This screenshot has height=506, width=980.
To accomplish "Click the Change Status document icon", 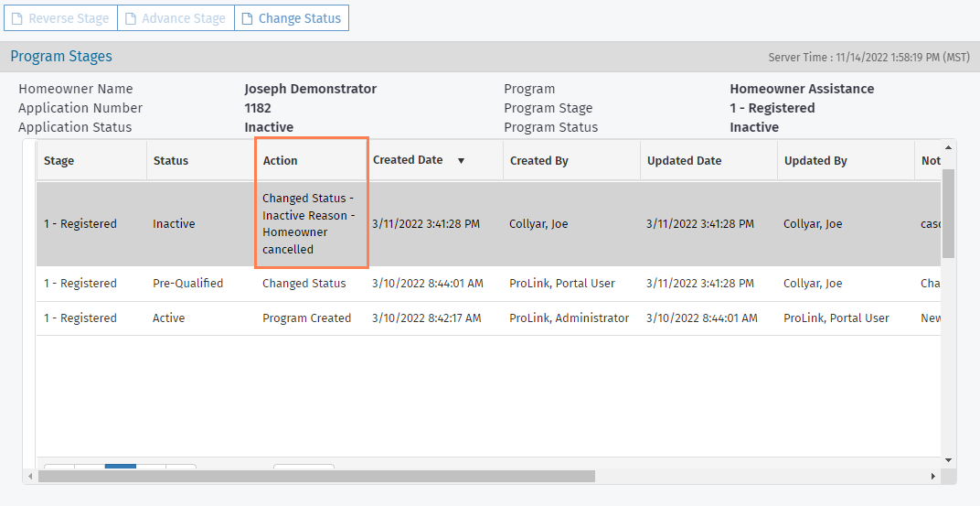I will tap(247, 18).
